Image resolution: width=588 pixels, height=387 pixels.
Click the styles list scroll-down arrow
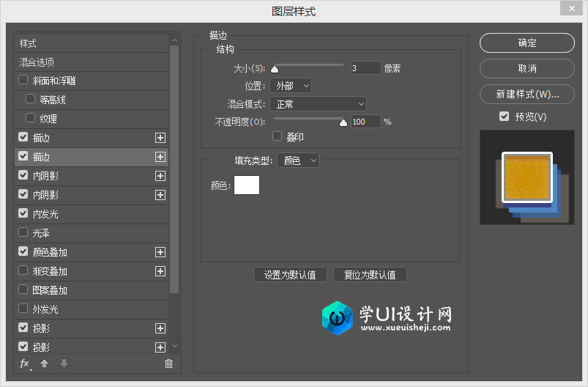point(174,346)
